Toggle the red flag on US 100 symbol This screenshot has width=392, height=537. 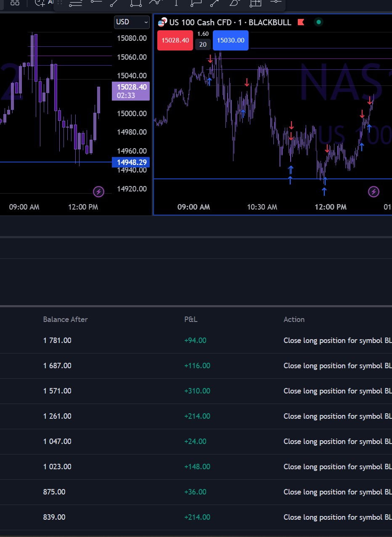(301, 22)
